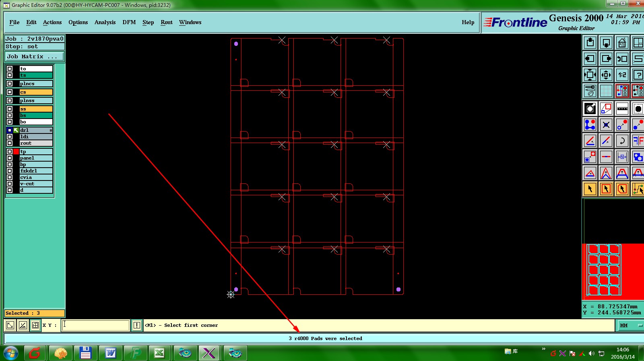Open the Windows menu
Viewport: 644px width, 361px height.
click(x=190, y=22)
